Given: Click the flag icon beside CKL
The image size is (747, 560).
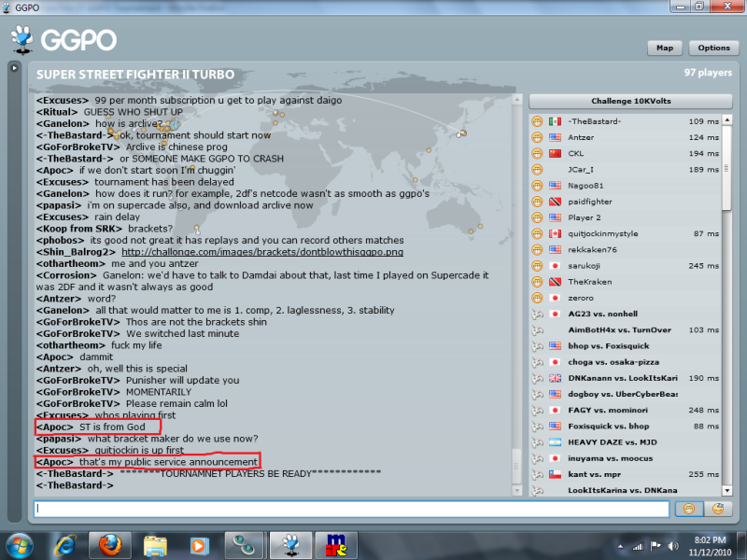Looking at the screenshot, I should point(555,153).
